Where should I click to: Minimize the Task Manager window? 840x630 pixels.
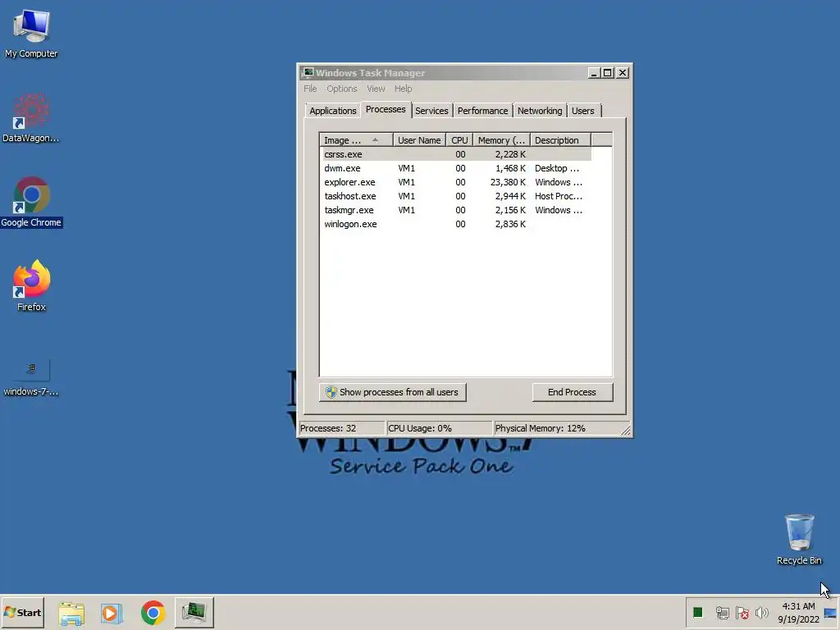(x=594, y=72)
